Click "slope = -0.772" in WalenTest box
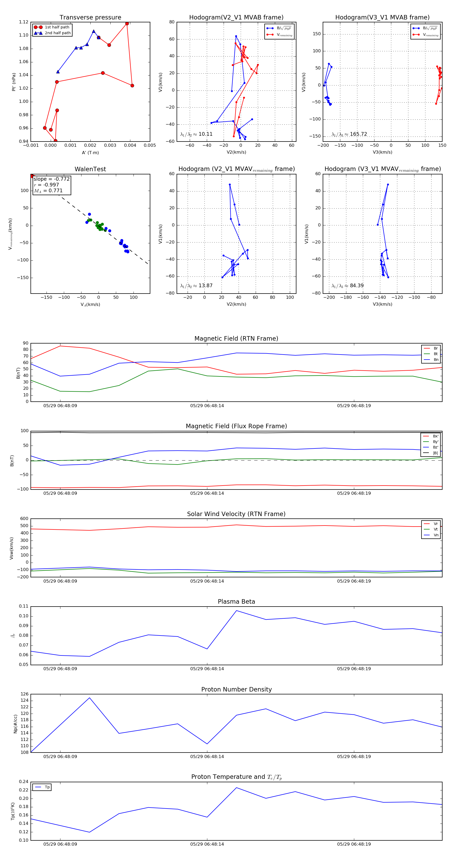This screenshot has width=473, height=868. point(52,179)
